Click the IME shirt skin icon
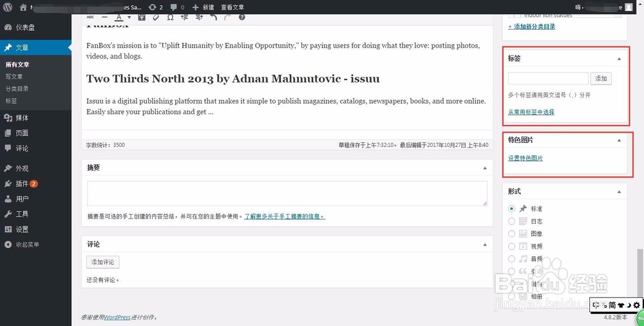The width and height of the screenshot is (644, 326). [621, 305]
